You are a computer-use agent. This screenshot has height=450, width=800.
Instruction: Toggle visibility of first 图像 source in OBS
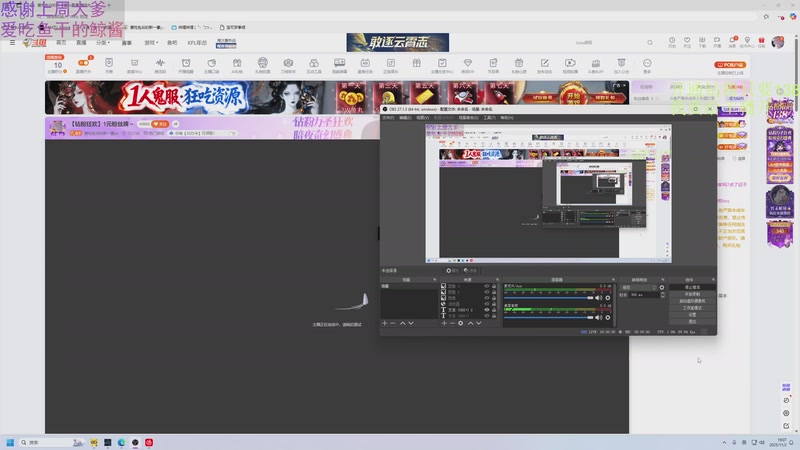click(487, 287)
